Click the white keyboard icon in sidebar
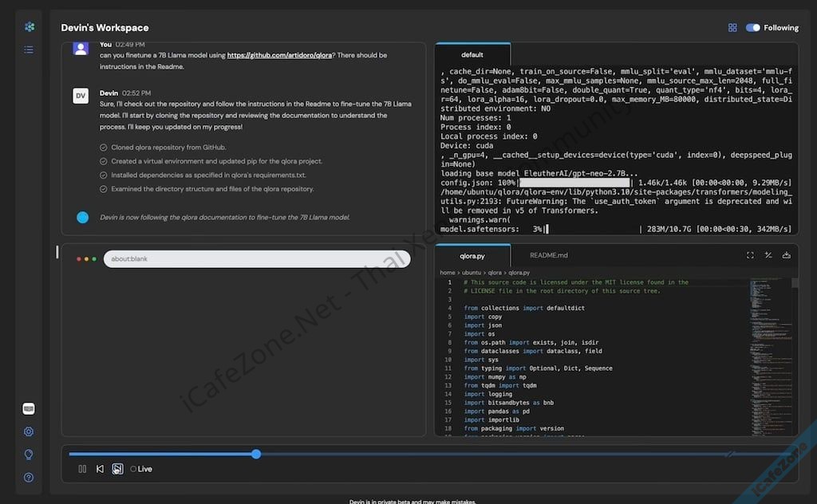This screenshot has height=504, width=817. [29, 409]
